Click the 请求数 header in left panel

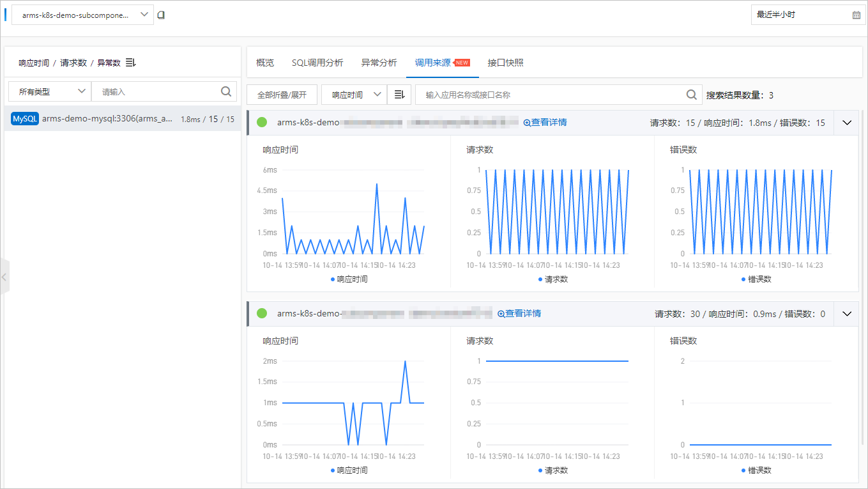[x=73, y=63]
